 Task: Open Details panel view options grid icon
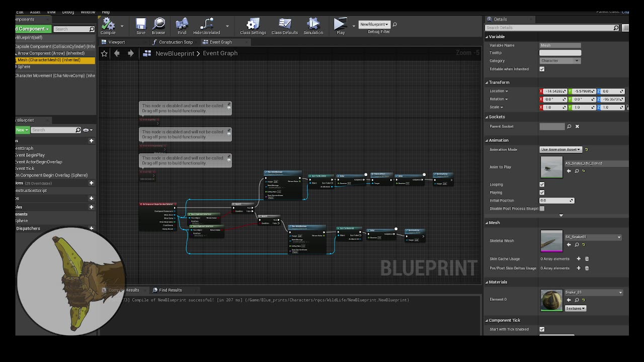click(625, 28)
